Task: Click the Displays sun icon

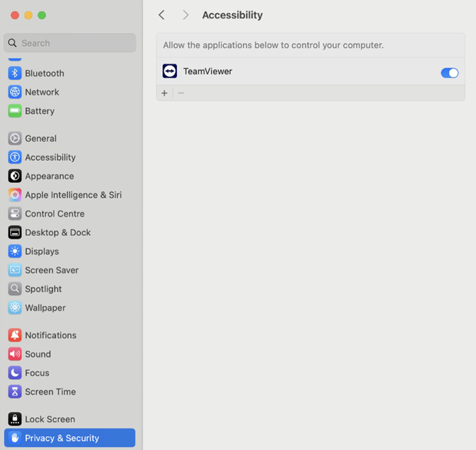Action: 15,251
